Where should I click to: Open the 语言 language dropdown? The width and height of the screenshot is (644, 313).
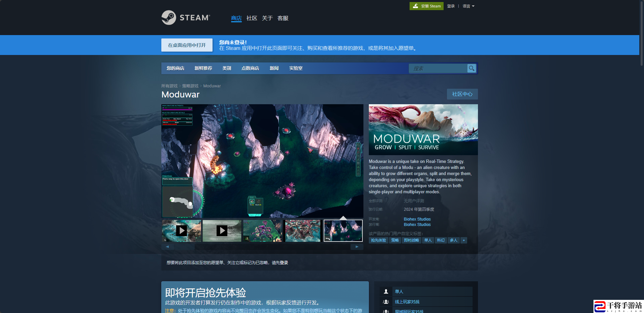468,6
